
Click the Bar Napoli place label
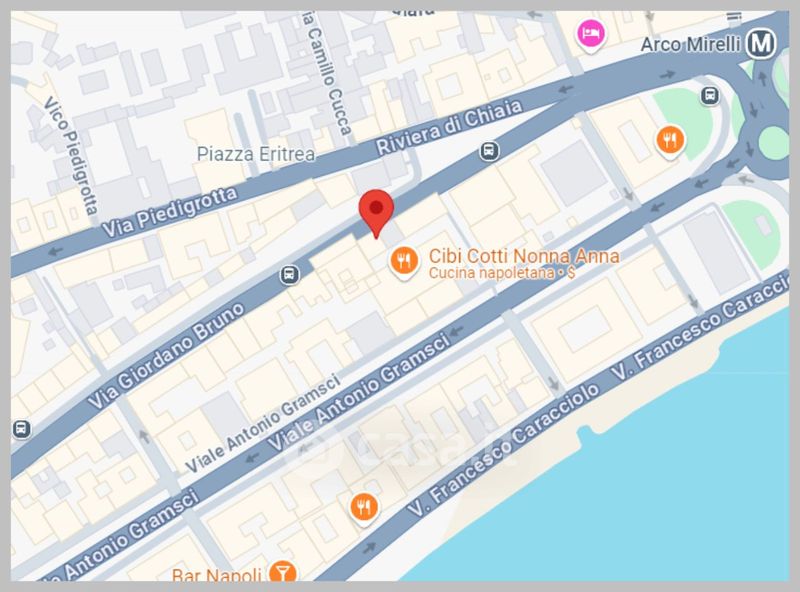[217, 575]
